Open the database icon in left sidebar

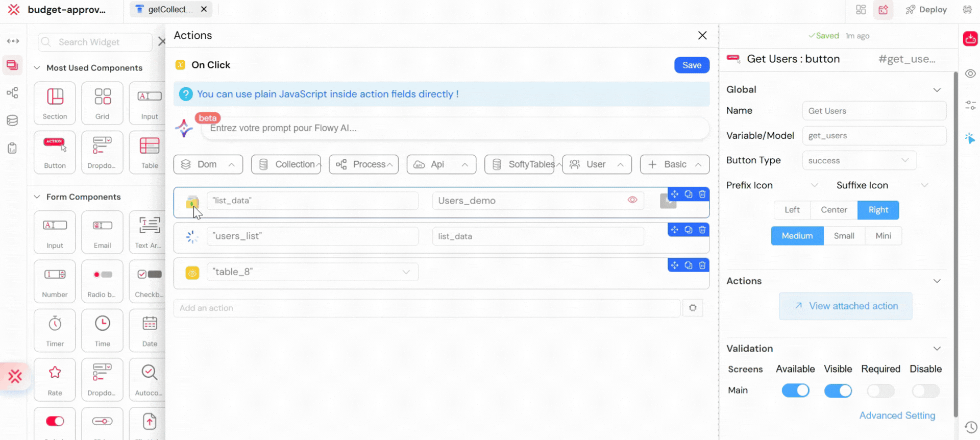(x=12, y=120)
